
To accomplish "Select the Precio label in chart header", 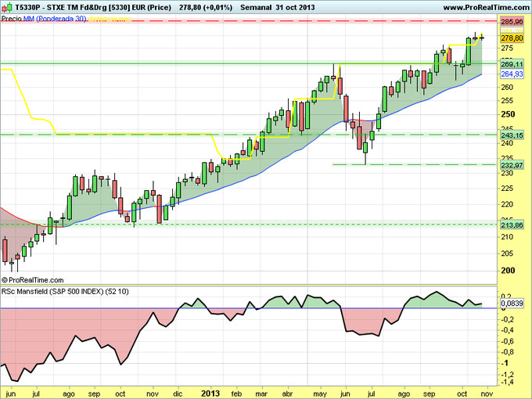I will [11, 16].
